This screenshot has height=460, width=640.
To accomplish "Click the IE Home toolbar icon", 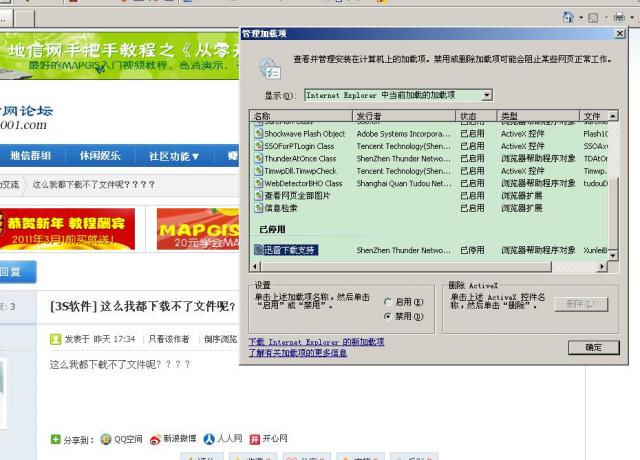I will [568, 17].
